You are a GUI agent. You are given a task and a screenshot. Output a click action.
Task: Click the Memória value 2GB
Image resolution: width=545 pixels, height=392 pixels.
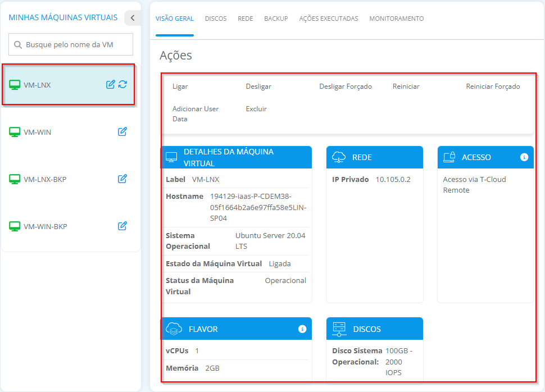[212, 368]
